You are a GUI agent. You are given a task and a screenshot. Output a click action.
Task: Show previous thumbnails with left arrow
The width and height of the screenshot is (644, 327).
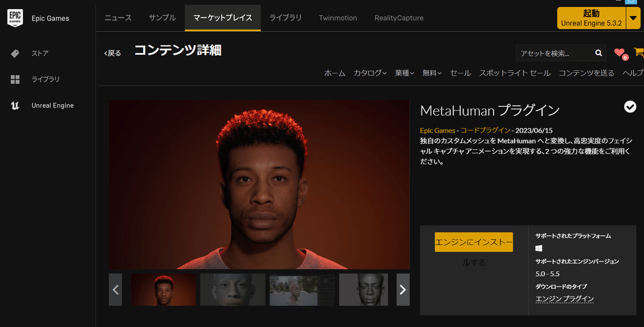[x=115, y=290]
